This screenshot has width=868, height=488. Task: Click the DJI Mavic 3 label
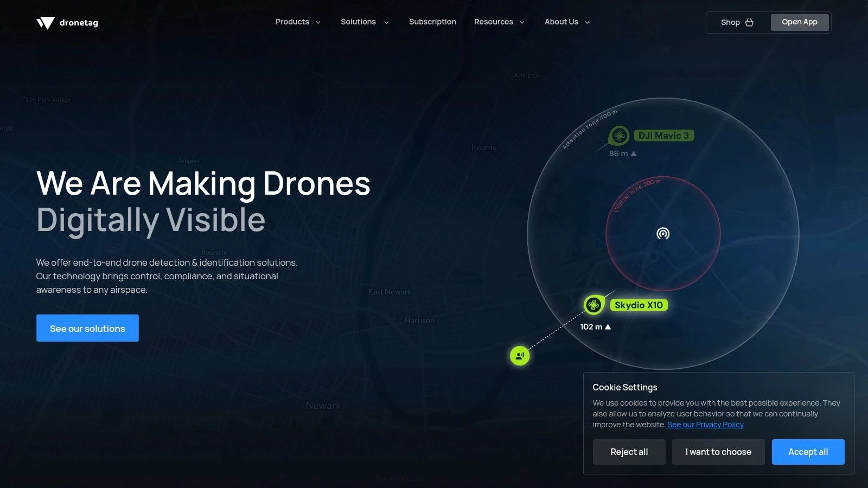663,136
